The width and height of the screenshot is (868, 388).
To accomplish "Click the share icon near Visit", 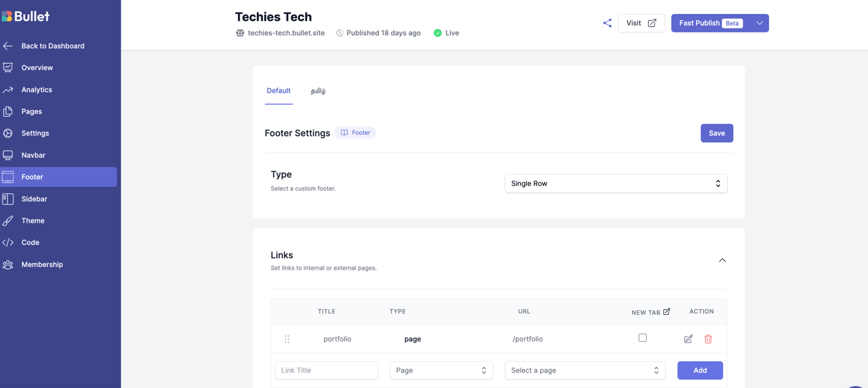I will click(607, 23).
